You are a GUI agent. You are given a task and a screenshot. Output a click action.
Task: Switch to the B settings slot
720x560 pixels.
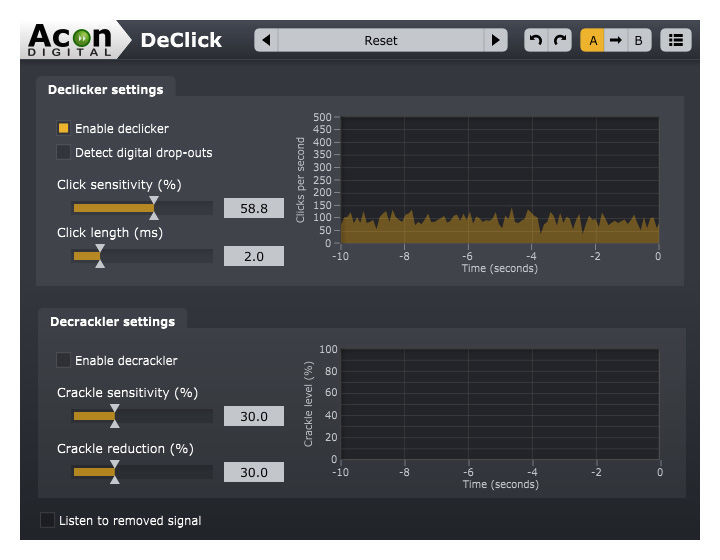(x=639, y=40)
